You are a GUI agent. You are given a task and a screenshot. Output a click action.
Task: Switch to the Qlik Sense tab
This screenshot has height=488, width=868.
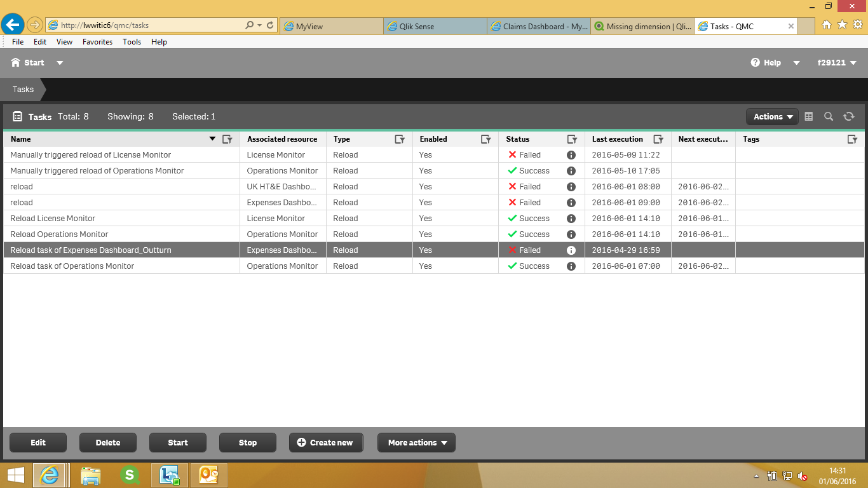click(435, 26)
